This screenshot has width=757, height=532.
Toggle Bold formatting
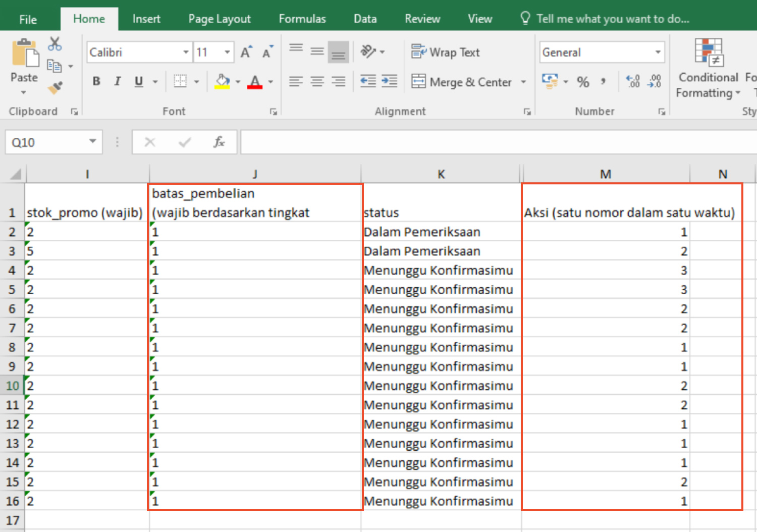[x=96, y=82]
